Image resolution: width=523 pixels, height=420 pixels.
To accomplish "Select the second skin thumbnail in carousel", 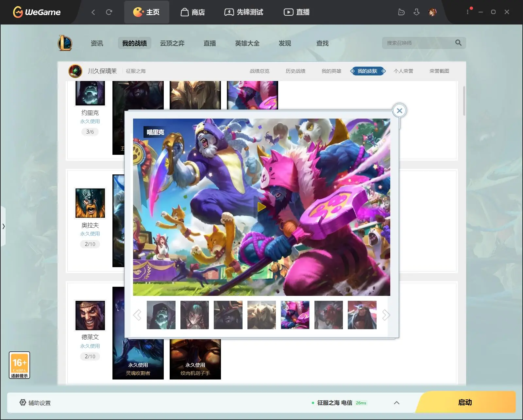I will tap(194, 315).
